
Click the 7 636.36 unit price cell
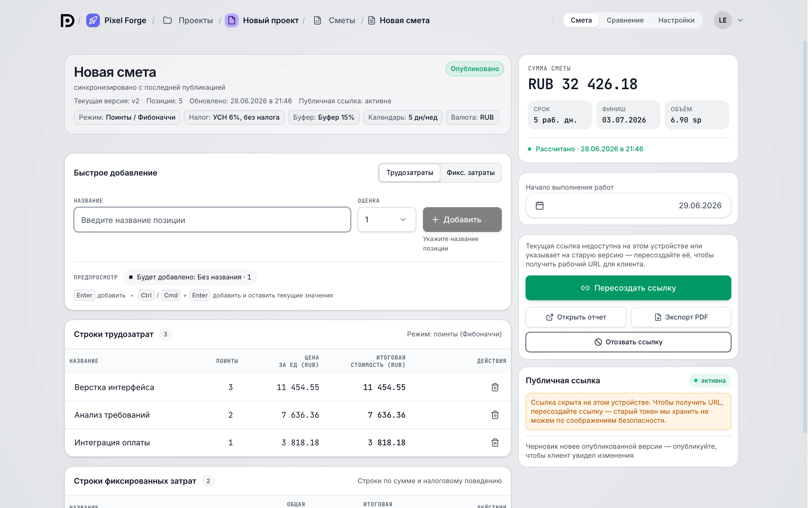(300, 415)
